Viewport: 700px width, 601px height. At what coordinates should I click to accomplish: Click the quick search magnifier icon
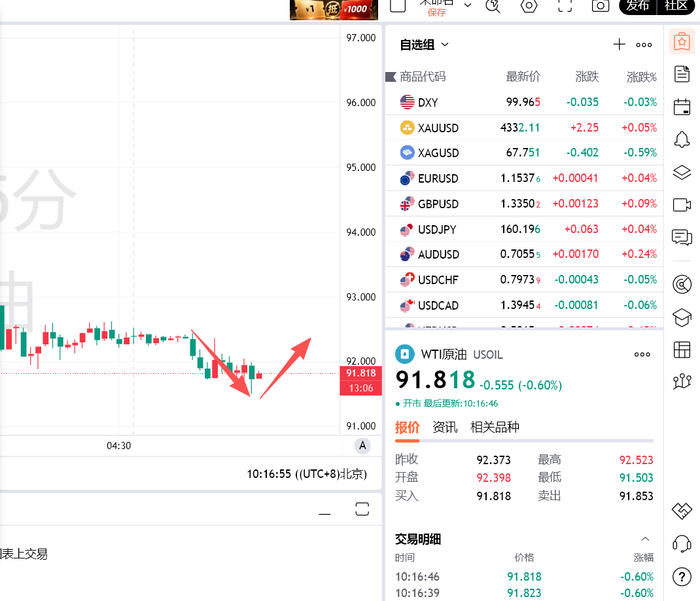tap(493, 6)
